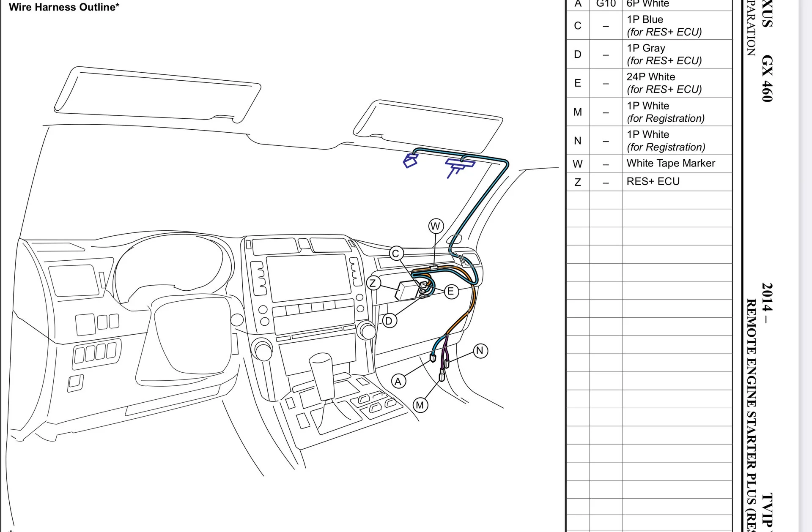
Task: Click the center navigation screen in the diagram
Action: click(307, 277)
